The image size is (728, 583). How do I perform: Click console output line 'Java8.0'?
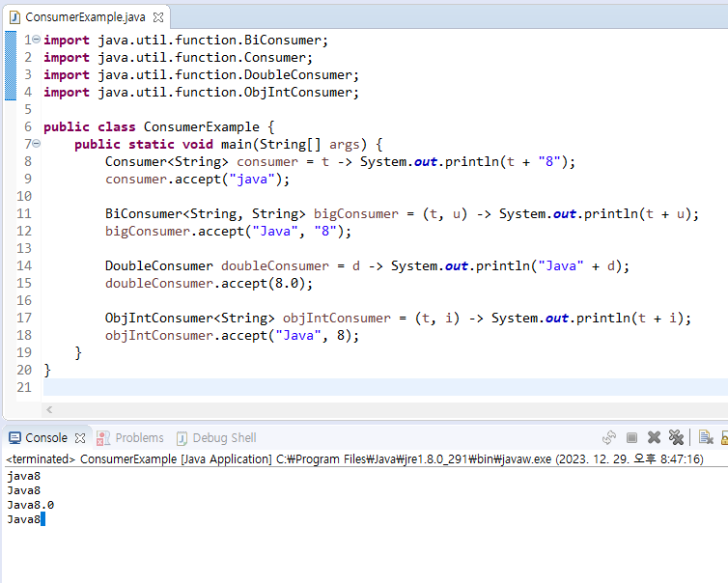pyautogui.click(x=31, y=505)
